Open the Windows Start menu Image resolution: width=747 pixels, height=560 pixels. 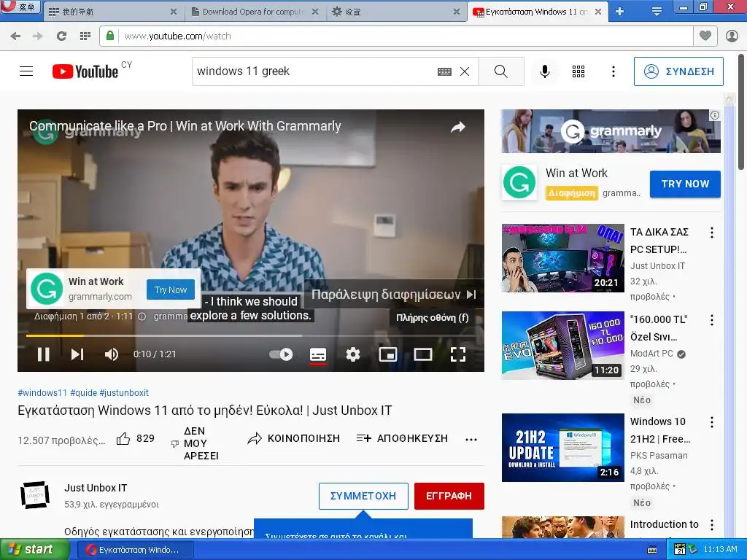click(34, 550)
